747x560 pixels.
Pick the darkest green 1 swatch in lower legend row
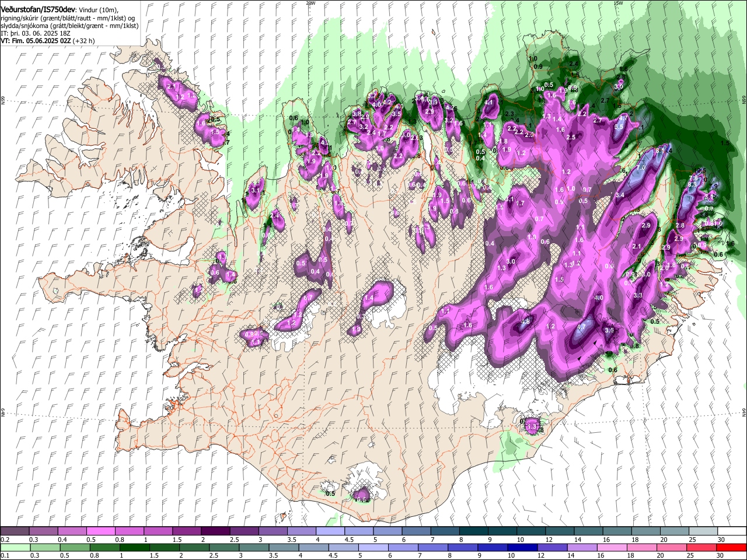click(x=134, y=548)
